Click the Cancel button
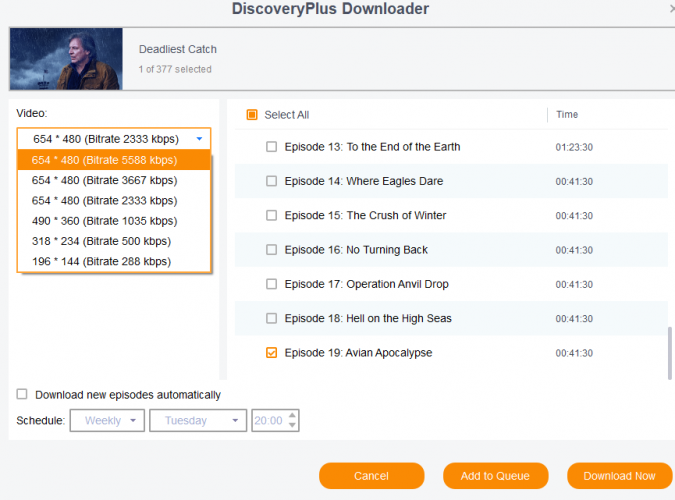675x500 pixels. point(372,475)
